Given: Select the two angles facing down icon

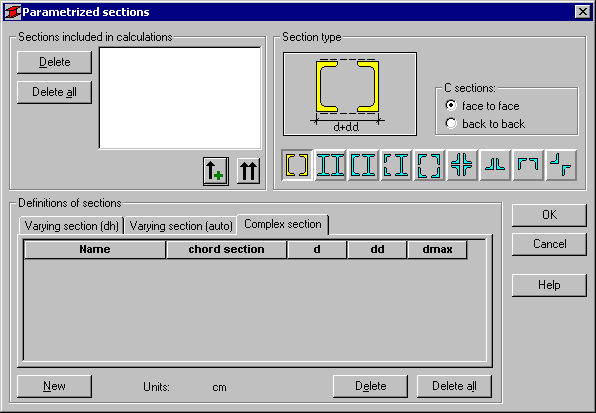Looking at the screenshot, I should [x=528, y=165].
